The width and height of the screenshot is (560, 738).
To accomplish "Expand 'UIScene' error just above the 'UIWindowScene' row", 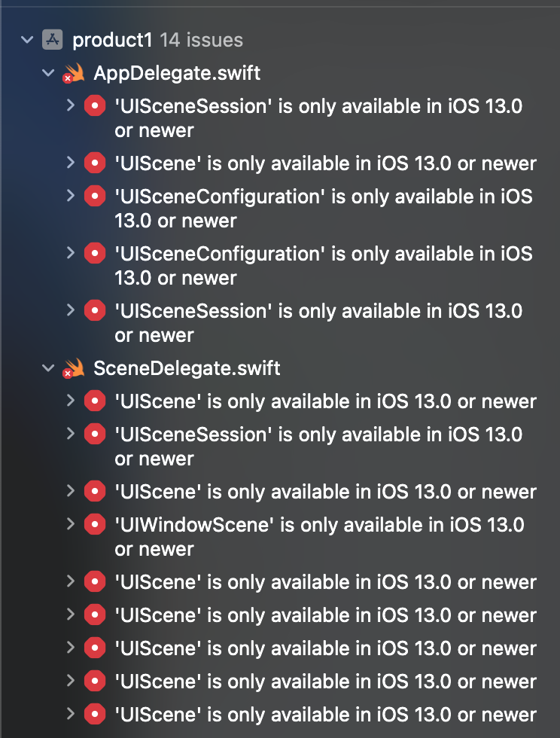I will [71, 491].
